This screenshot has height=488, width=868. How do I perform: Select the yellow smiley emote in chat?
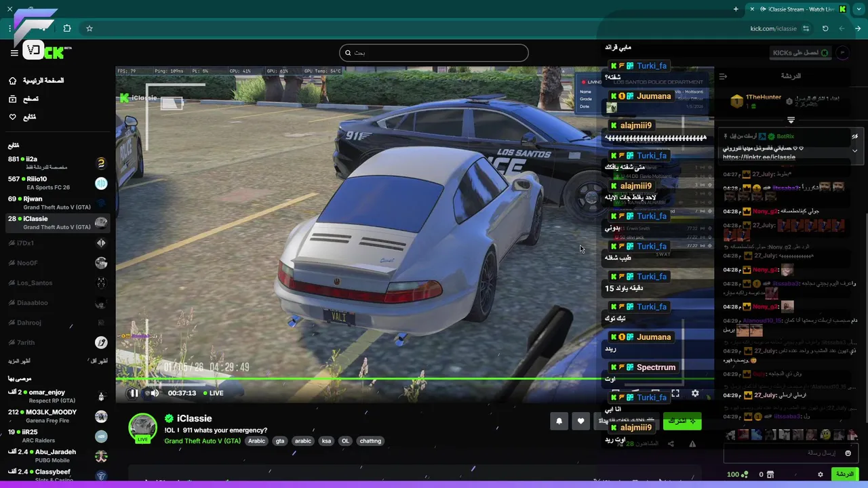coord(825,434)
